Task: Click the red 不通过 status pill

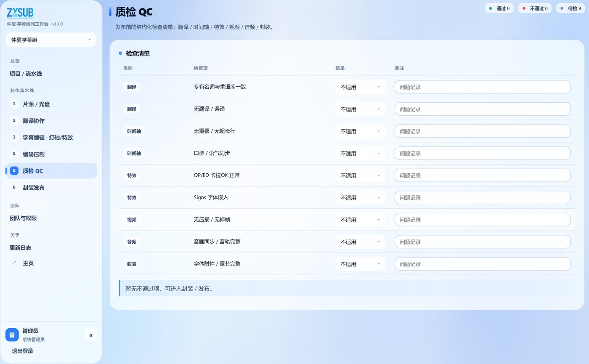Action: click(x=535, y=8)
